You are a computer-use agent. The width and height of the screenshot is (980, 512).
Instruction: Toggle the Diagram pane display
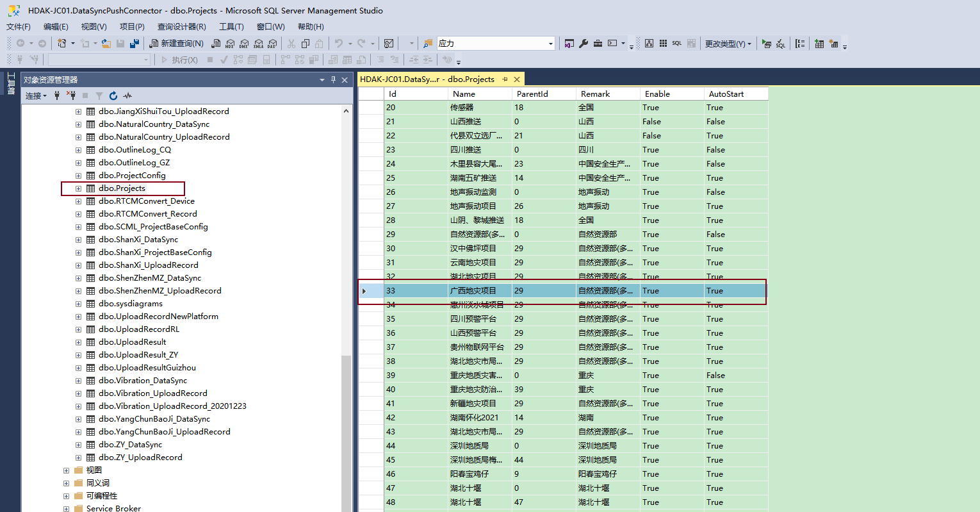(649, 44)
